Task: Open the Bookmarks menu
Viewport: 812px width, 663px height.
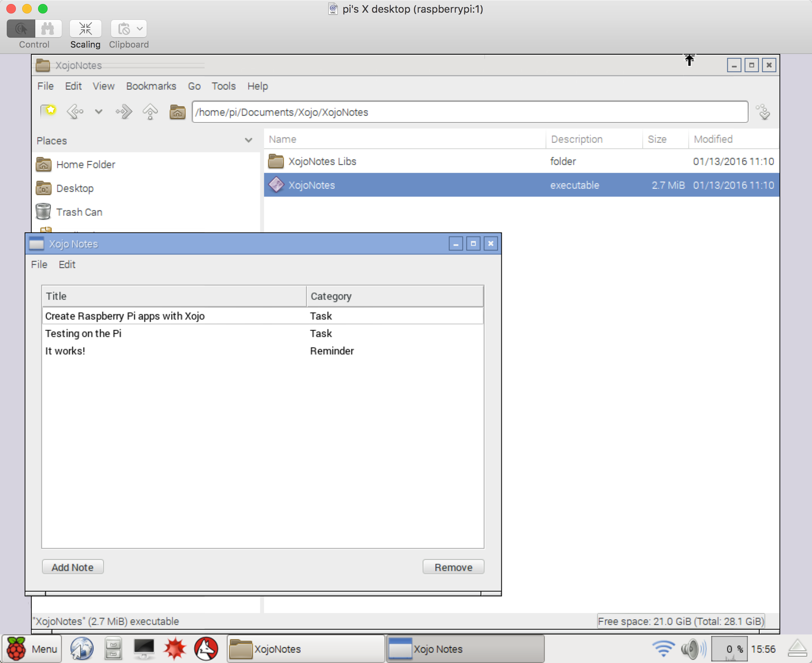Action: [151, 86]
